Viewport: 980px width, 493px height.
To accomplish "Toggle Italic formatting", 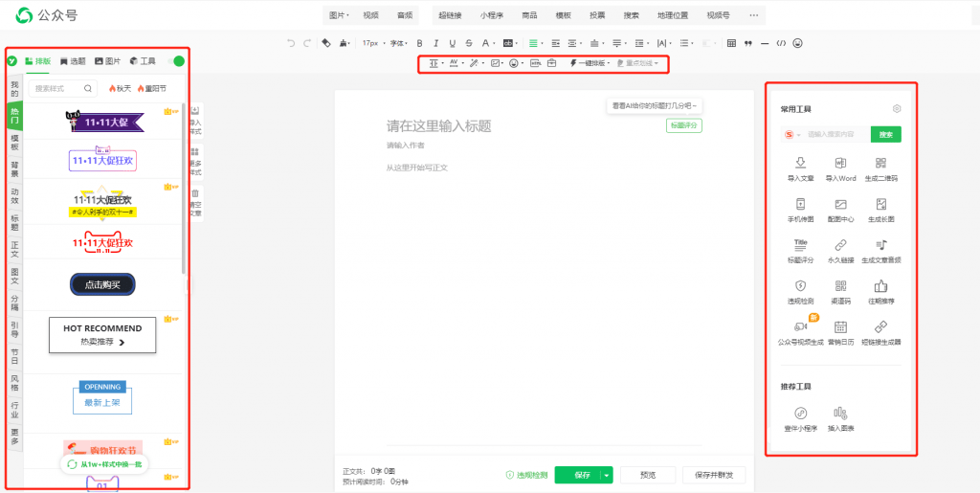I will coord(435,43).
